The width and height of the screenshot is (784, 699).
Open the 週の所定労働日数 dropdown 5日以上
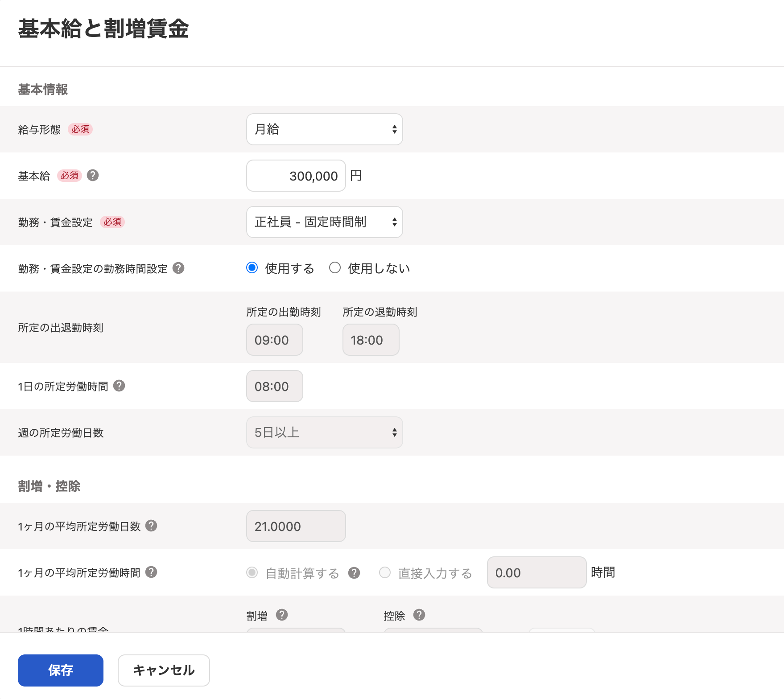(325, 432)
